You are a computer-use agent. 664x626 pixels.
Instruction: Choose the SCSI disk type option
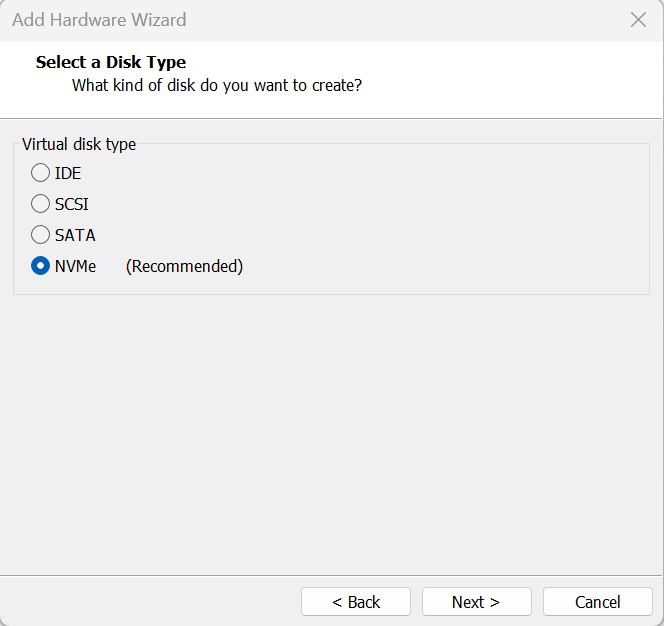click(x=40, y=204)
